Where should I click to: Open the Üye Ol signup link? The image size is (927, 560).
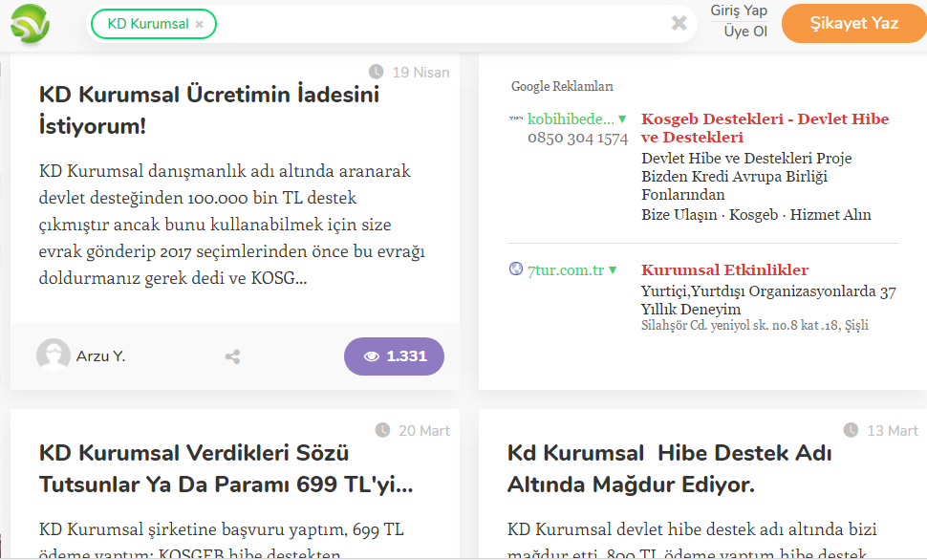pos(745,32)
